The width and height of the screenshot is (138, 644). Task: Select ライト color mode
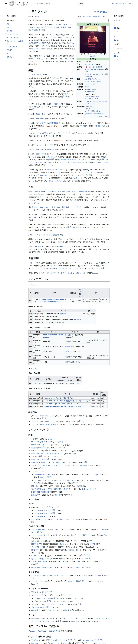pyautogui.click(x=115, y=56)
